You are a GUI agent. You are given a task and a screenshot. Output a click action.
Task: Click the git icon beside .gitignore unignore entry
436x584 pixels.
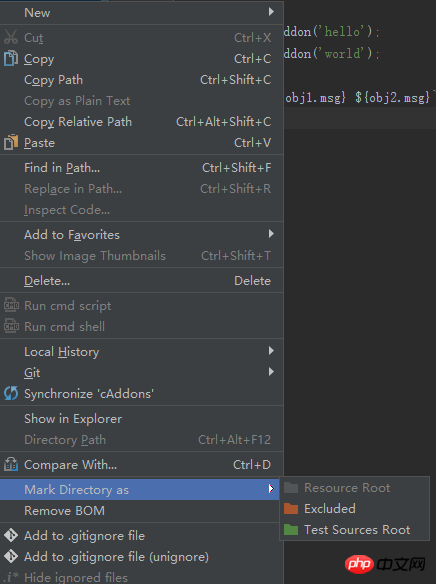pyautogui.click(x=11, y=556)
